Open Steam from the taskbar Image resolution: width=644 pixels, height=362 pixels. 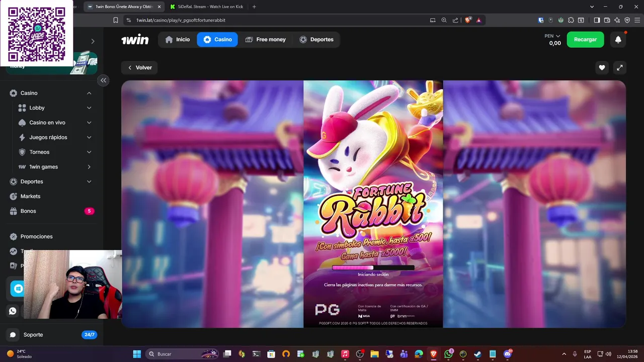point(477,354)
